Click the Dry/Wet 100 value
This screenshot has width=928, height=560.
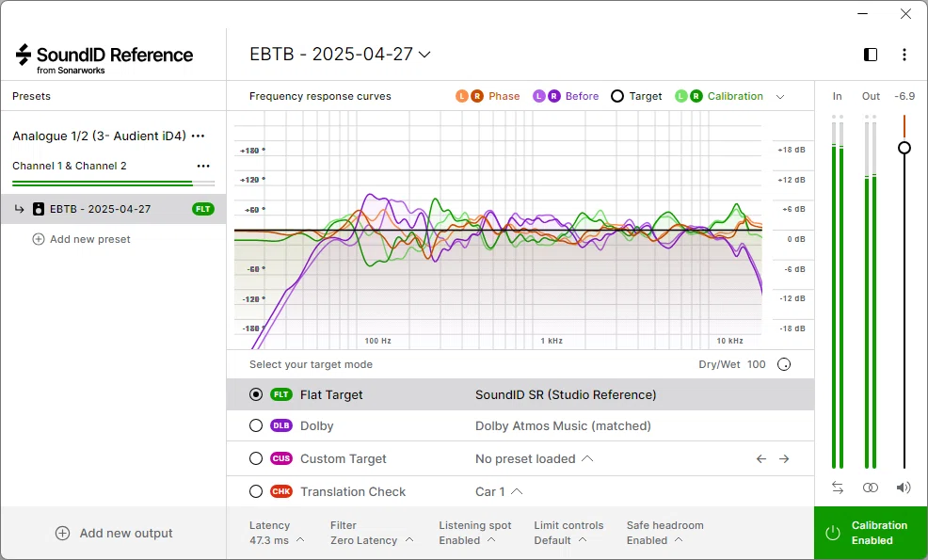tap(756, 364)
